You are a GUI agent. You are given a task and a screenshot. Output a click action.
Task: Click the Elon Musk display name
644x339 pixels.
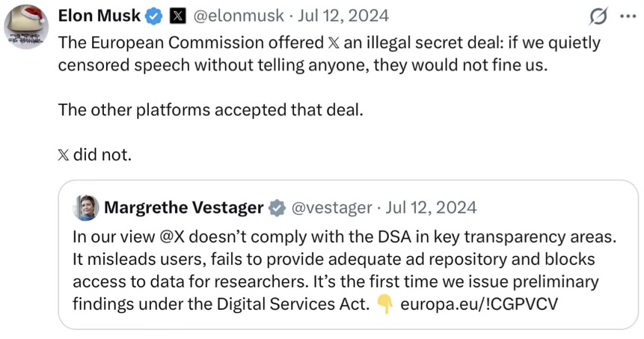(99, 15)
